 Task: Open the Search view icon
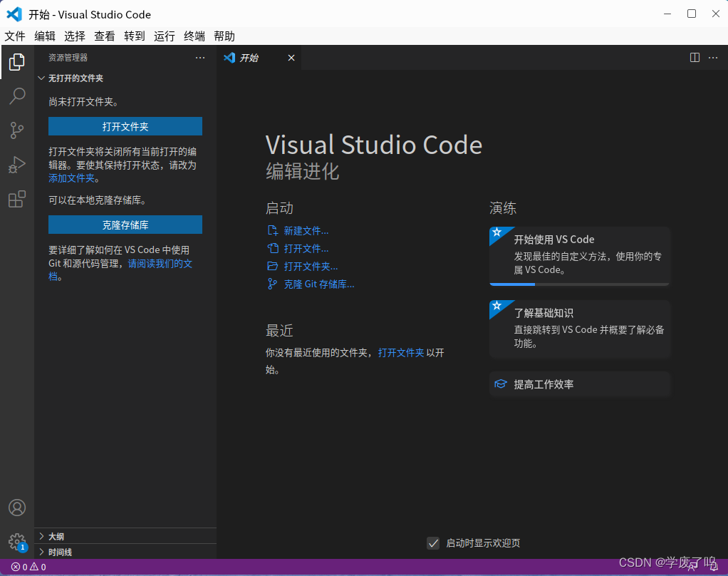tap(16, 96)
